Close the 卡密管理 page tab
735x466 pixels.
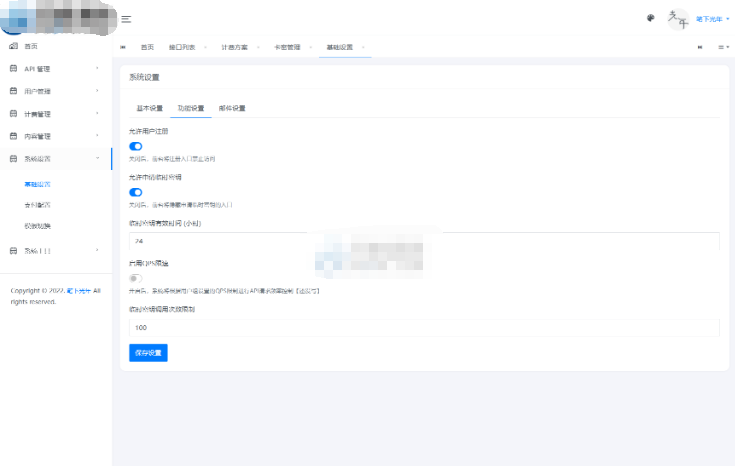[x=310, y=47]
